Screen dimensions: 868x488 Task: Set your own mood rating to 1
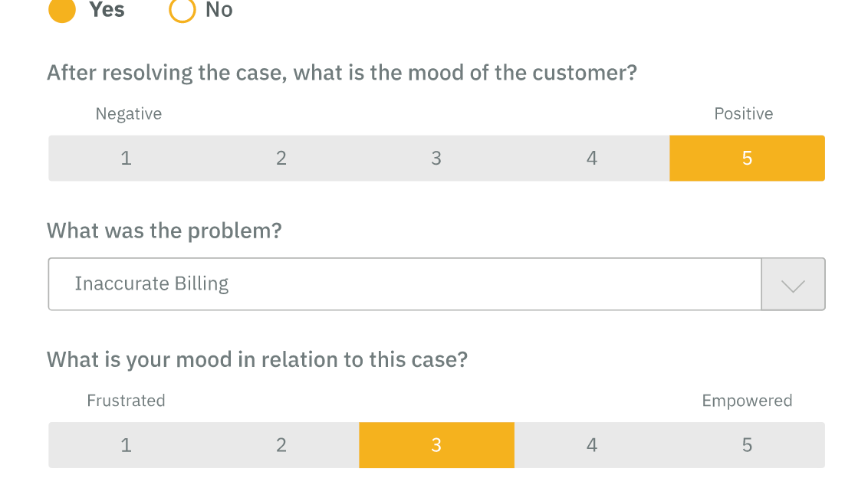click(126, 445)
